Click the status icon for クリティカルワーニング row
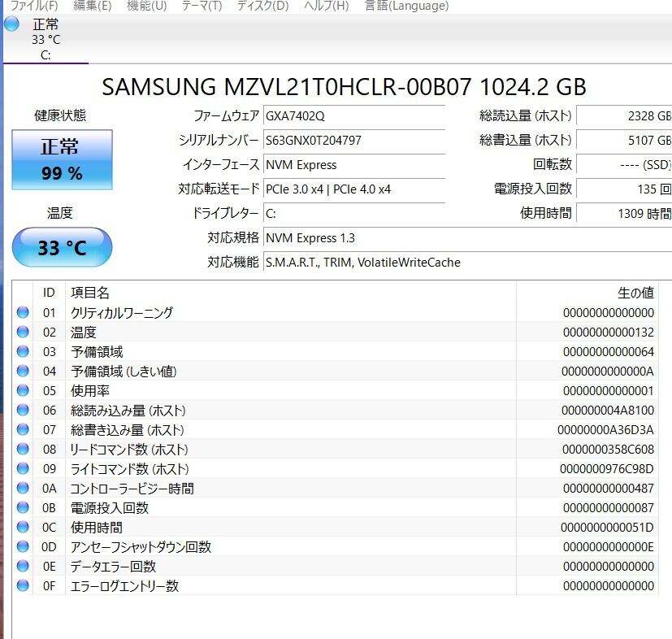Image resolution: width=672 pixels, height=639 pixels. click(x=23, y=313)
